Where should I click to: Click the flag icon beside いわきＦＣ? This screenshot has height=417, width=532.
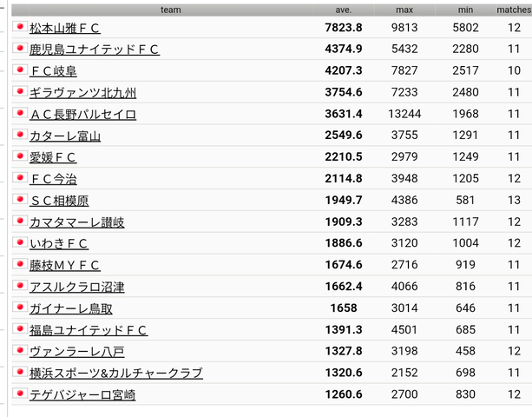(x=20, y=243)
